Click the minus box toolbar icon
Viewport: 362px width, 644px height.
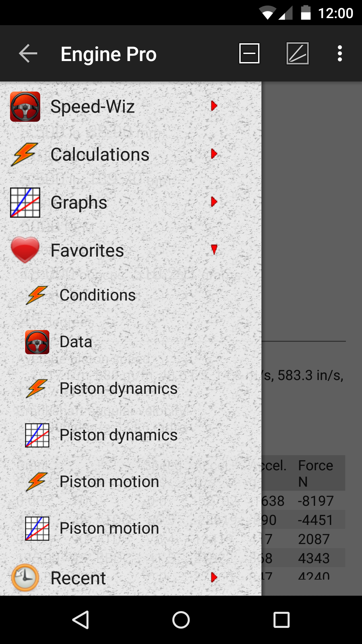click(x=249, y=54)
